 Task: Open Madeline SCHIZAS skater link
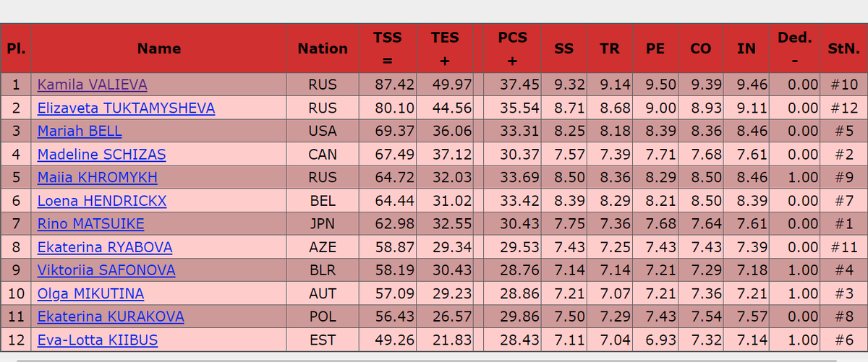pos(101,155)
